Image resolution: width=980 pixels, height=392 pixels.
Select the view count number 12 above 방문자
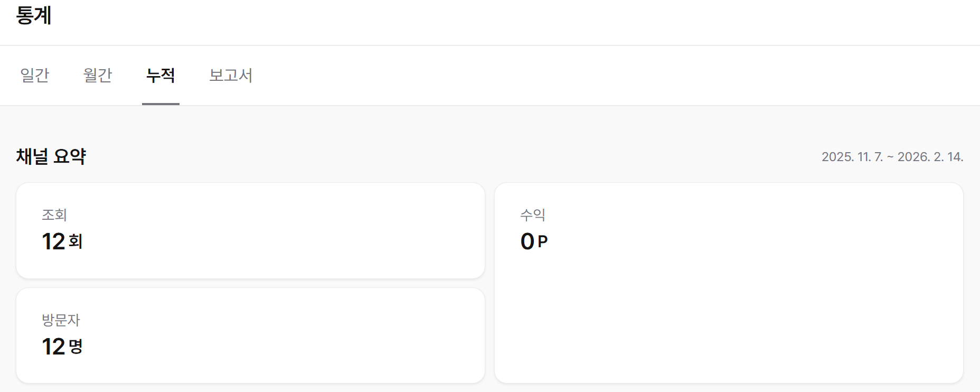click(x=53, y=241)
